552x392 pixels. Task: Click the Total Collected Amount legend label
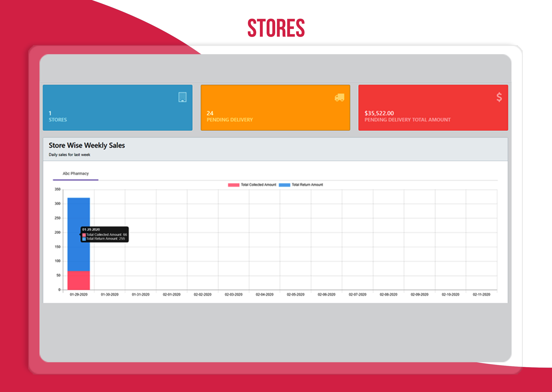[x=258, y=185]
